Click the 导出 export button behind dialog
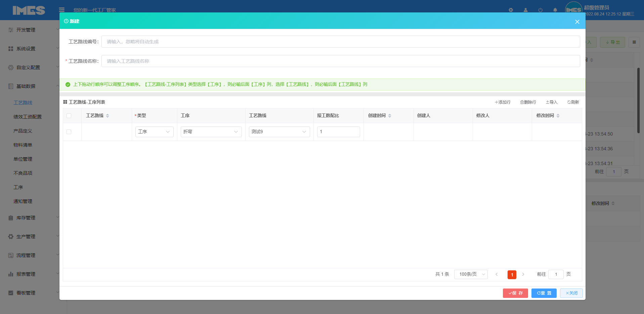Viewport: 644px width, 314px height. 612,42
